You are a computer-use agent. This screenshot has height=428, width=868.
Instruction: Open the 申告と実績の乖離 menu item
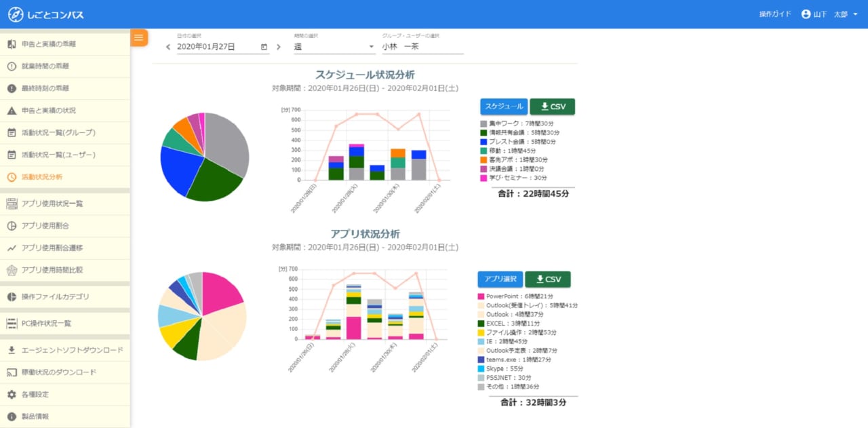(x=65, y=44)
